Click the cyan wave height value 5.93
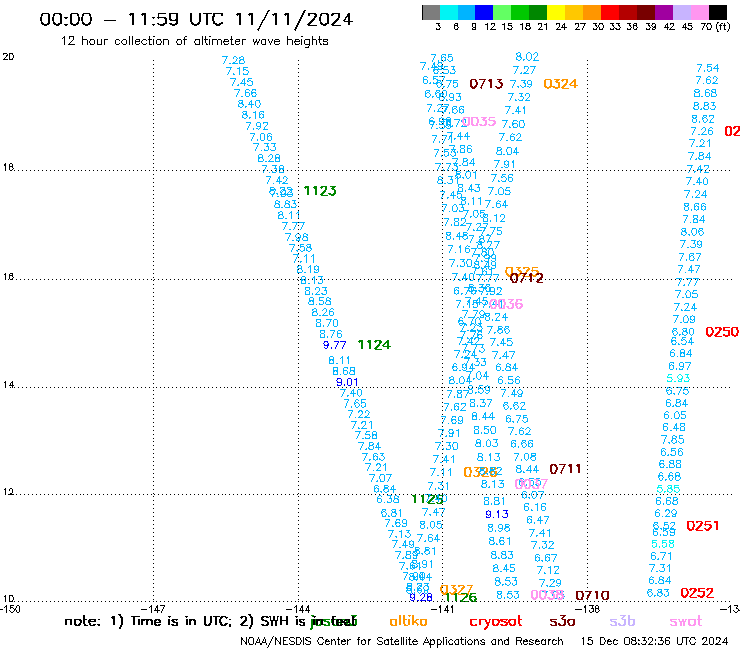This screenshot has height=650, width=740. click(678, 378)
